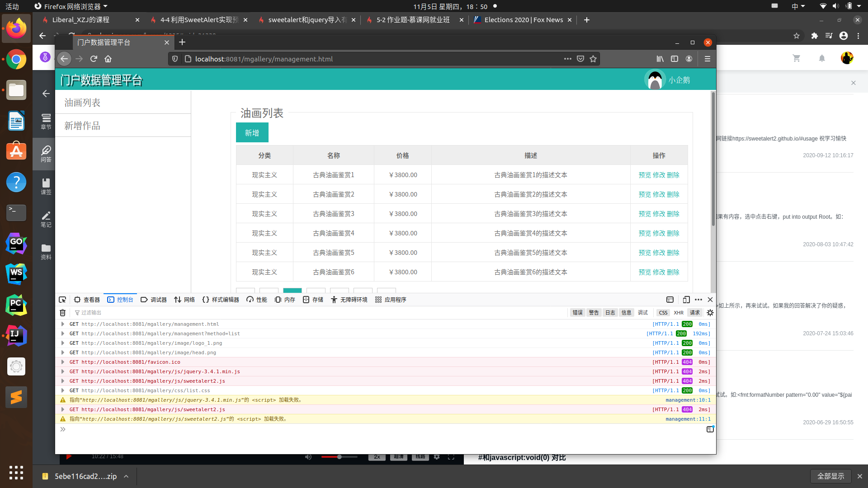Click 修改 for 古典油画鉴赏3
Screen dimensions: 868x488
pyautogui.click(x=659, y=214)
